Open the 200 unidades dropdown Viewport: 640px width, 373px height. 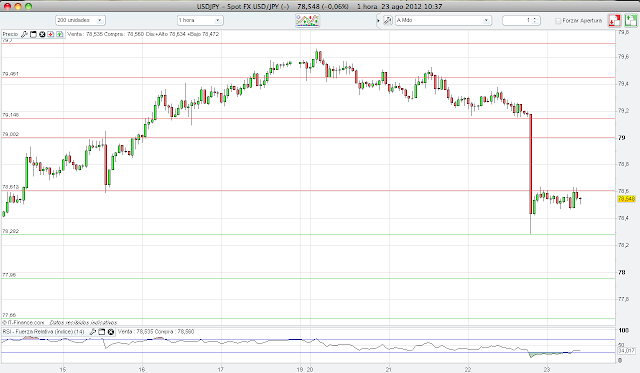(x=80, y=20)
